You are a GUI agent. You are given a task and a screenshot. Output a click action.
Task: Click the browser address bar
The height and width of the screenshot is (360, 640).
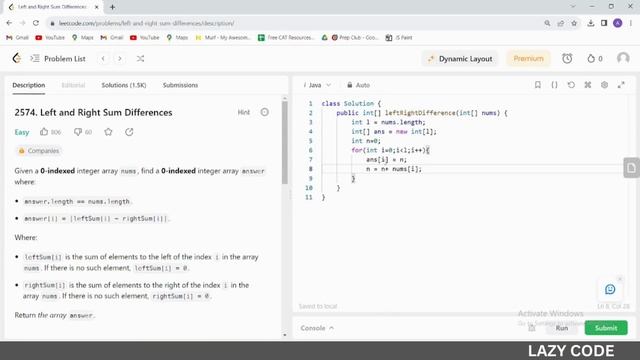coord(294,23)
